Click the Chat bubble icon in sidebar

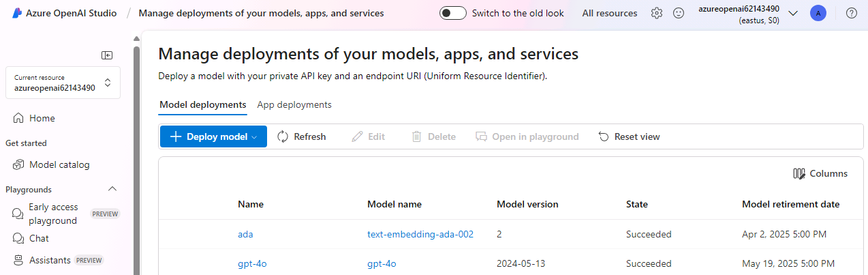pyautogui.click(x=18, y=238)
